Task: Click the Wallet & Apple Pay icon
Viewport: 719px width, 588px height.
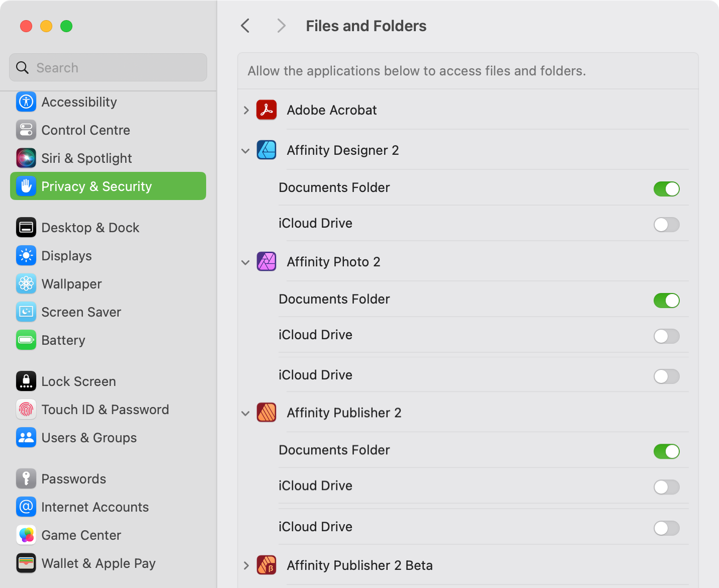Action: (26, 563)
